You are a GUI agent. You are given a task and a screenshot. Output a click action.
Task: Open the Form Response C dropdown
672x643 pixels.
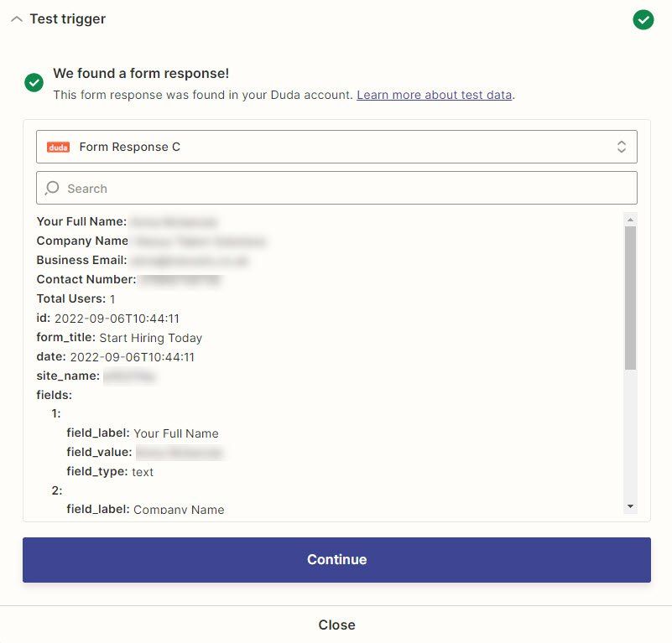[x=336, y=147]
